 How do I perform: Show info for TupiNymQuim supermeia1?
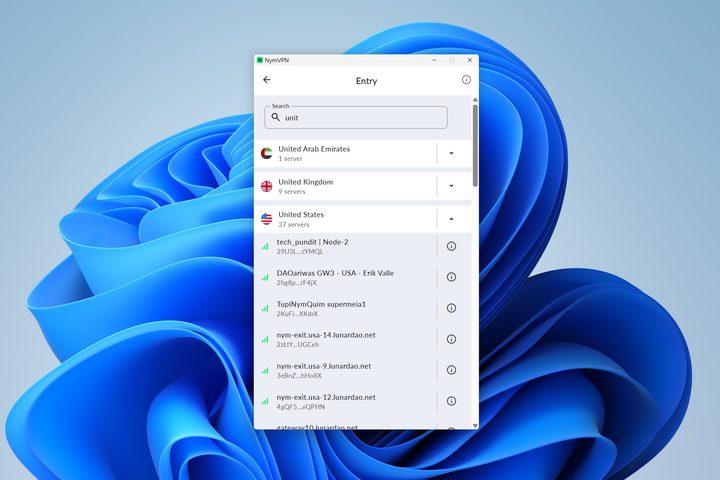451,308
